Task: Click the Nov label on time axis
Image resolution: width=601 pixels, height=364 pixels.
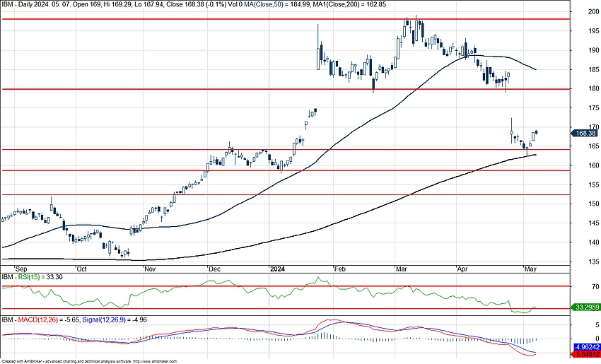Action: [x=150, y=269]
